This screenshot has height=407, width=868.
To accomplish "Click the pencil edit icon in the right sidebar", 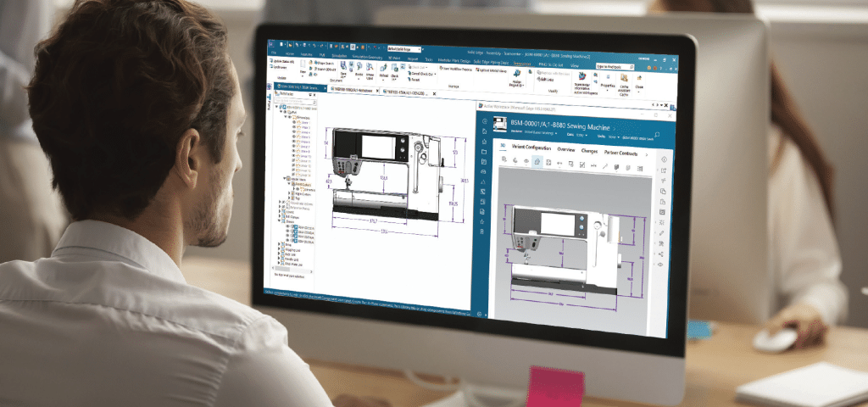I will click(661, 233).
